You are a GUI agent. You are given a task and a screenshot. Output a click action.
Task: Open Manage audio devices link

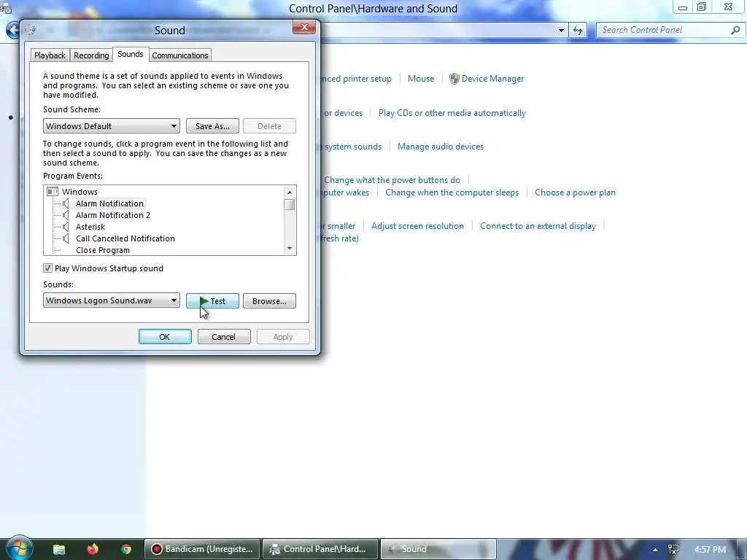coord(441,147)
